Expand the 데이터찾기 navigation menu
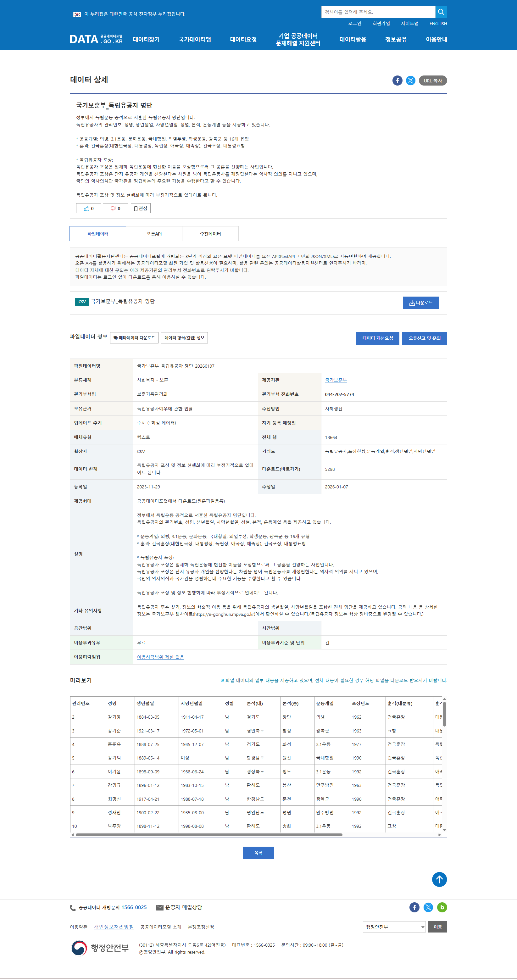Viewport: 517px width, 980px height. (146, 40)
